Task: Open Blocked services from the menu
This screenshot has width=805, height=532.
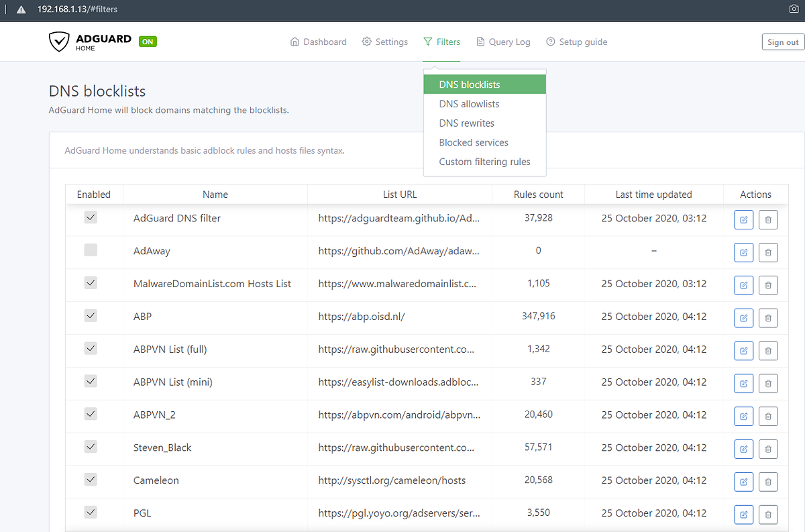Action: coord(485,142)
